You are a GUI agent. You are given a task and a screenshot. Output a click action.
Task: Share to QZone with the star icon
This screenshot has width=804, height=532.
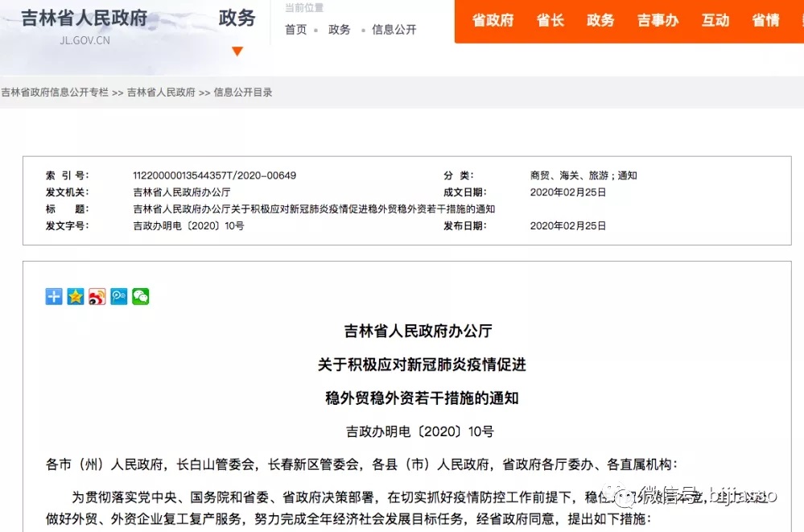coord(76,296)
